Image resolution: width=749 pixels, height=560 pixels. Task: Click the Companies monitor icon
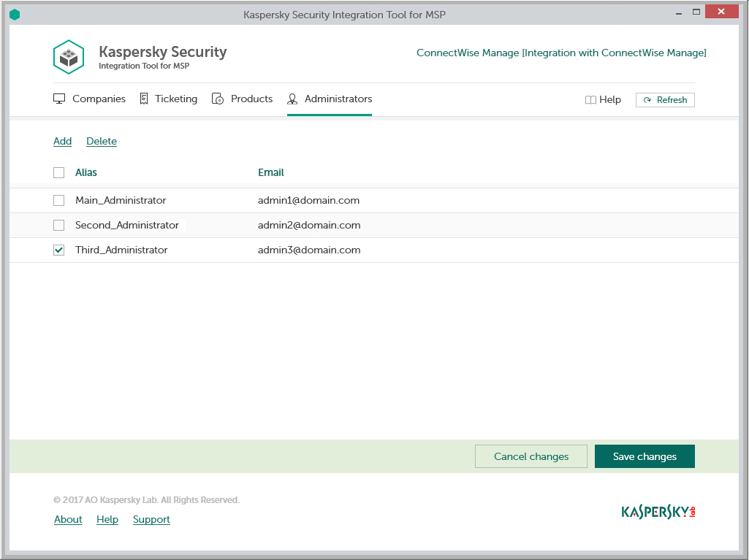tap(60, 99)
